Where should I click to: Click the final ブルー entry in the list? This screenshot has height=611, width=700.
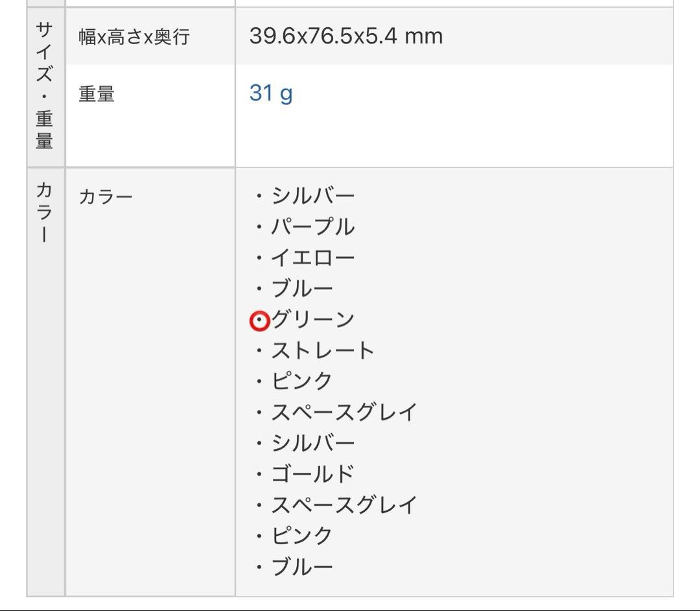(301, 568)
